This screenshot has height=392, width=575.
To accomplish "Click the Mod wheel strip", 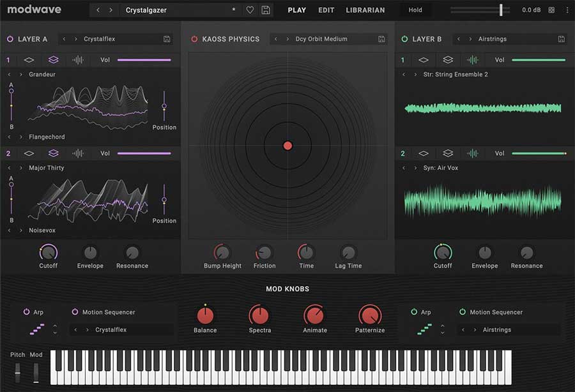I will pos(36,373).
